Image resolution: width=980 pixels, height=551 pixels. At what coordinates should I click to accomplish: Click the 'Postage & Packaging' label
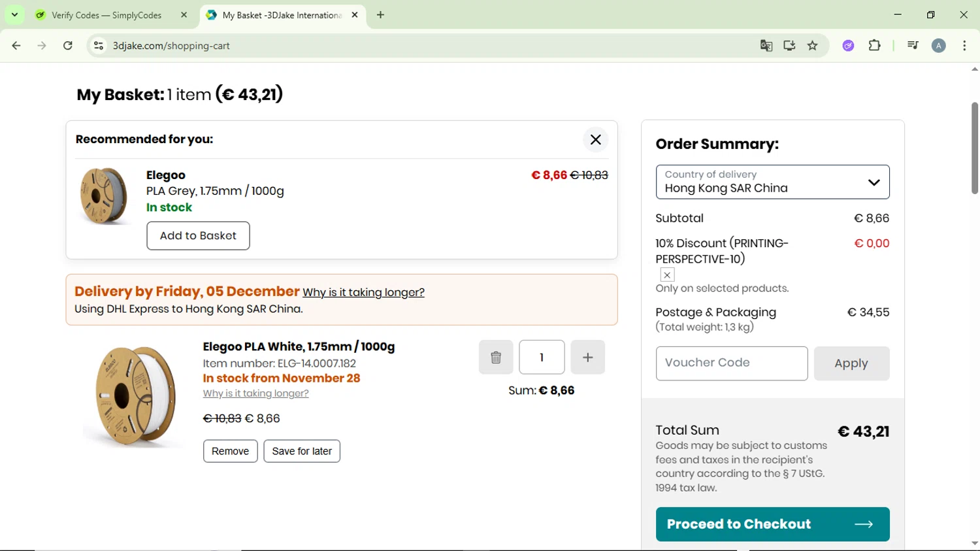(x=716, y=312)
